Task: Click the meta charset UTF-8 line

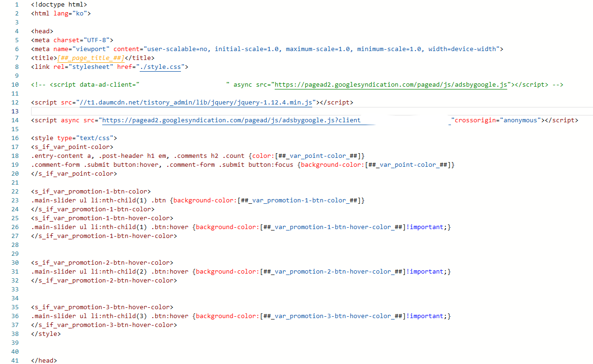Action: click(x=72, y=40)
